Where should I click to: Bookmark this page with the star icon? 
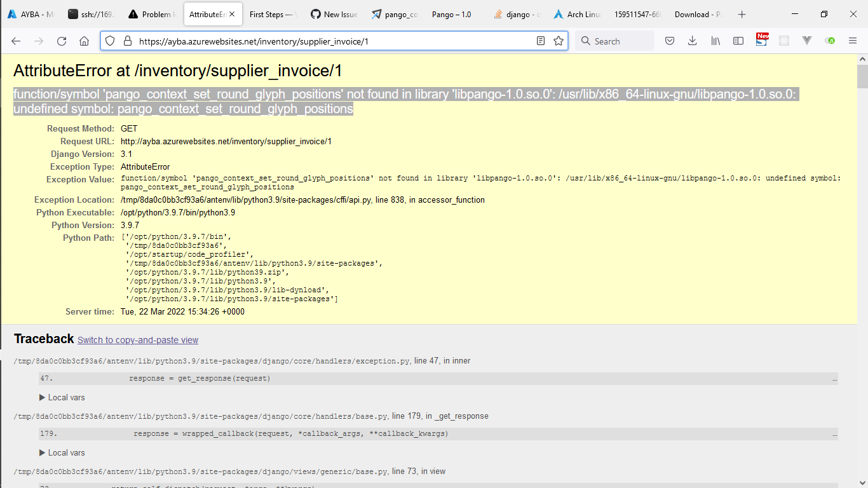pyautogui.click(x=559, y=40)
